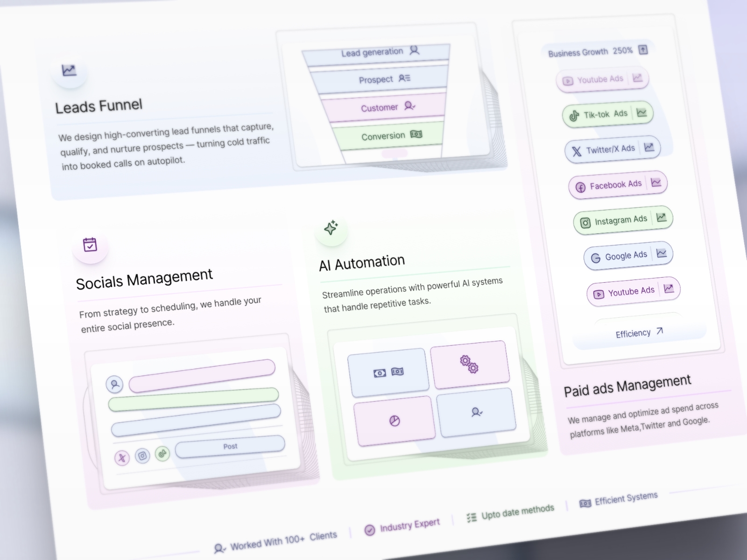Click the Business Growth 250% badge

click(x=597, y=51)
